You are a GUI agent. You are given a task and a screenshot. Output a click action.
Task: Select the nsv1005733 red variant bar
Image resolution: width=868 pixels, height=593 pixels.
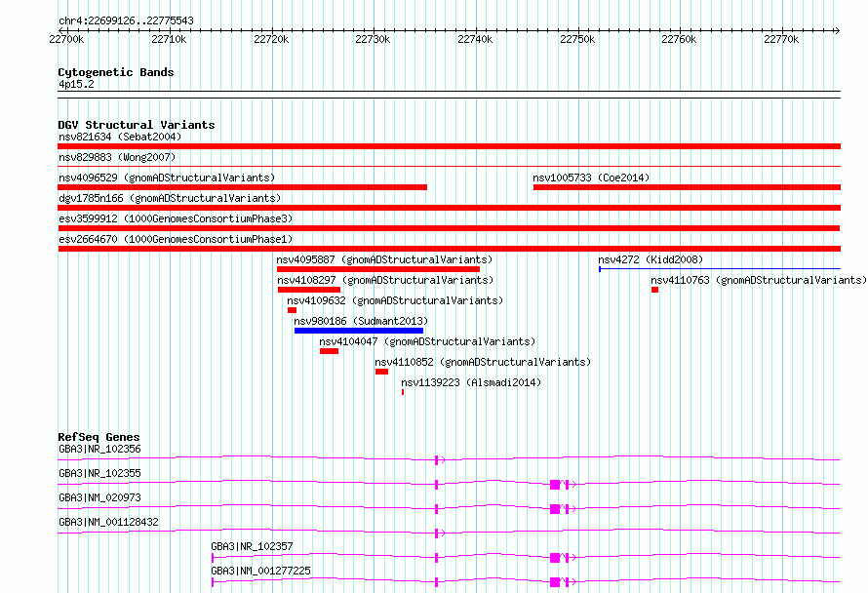[687, 187]
